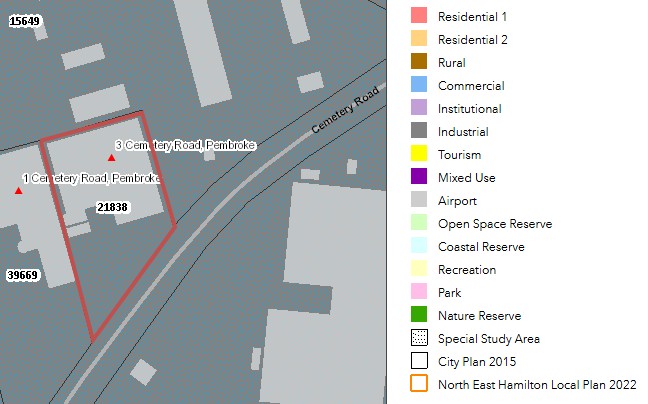Click the Cemetery Road street name label
This screenshot has width=648, height=404.
346,110
